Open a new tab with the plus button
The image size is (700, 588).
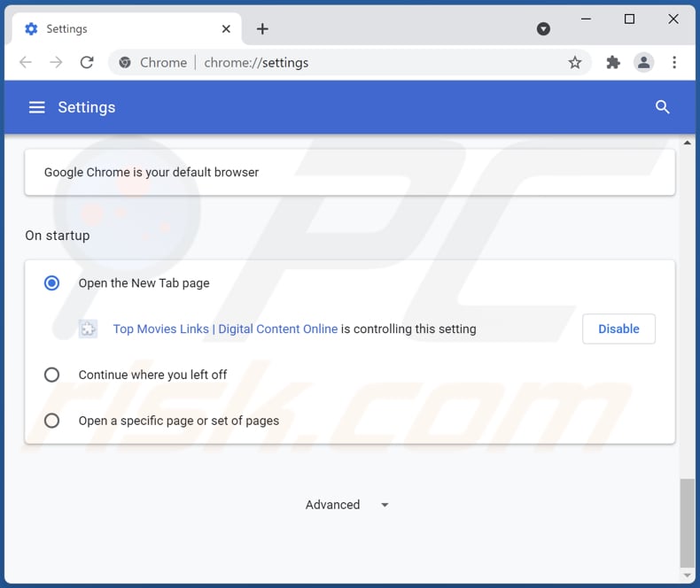pos(262,29)
